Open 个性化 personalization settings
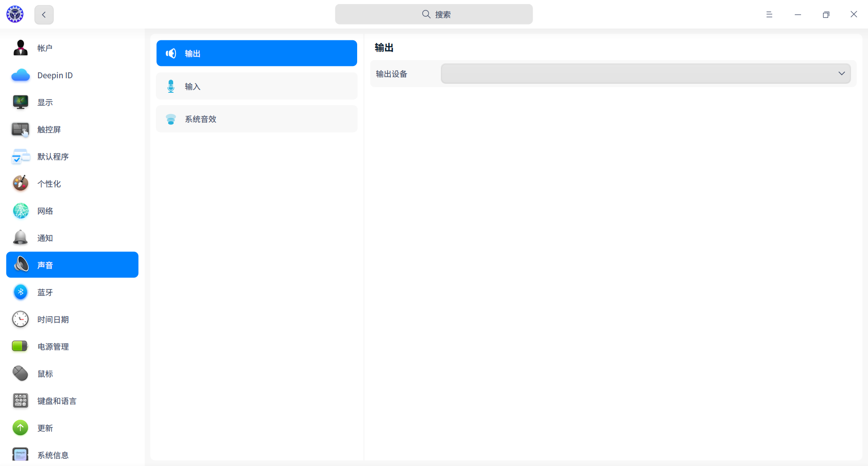Image resolution: width=868 pixels, height=466 pixels. pos(72,184)
